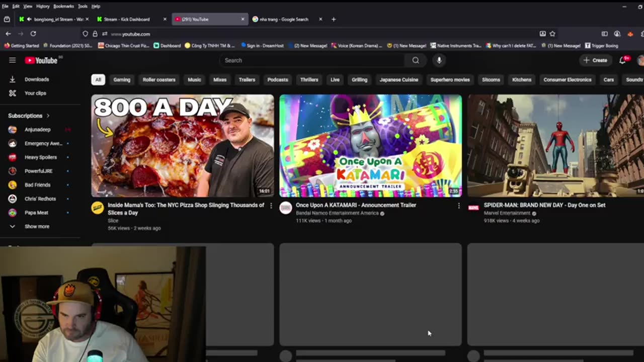
Task: Go to YouTube home via logo
Action: (x=41, y=60)
